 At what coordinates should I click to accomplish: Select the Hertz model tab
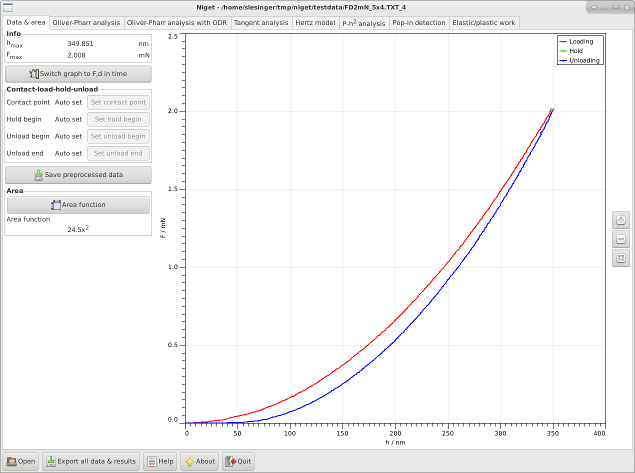coord(315,23)
